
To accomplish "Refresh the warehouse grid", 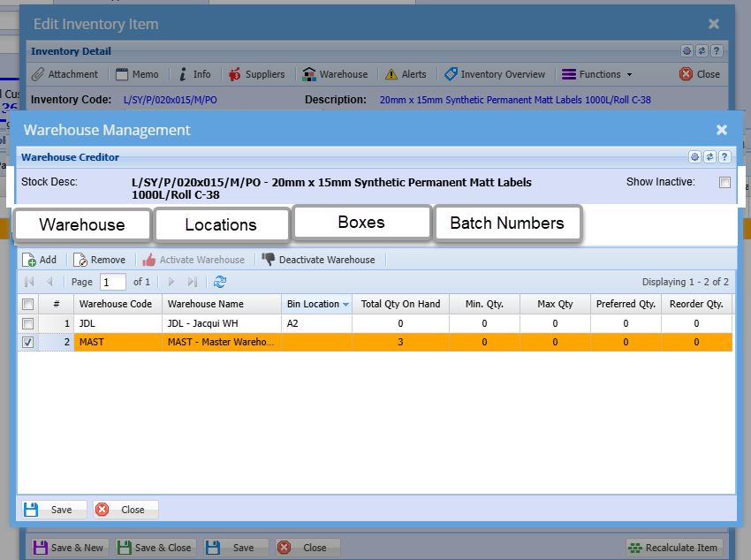I will (220, 282).
